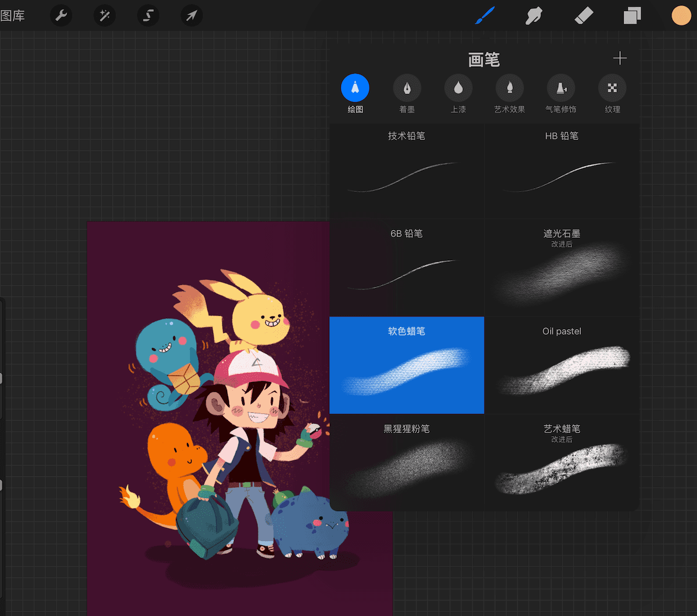Open the Adjustments magic wand menu
This screenshot has height=616, width=697.
point(105,16)
